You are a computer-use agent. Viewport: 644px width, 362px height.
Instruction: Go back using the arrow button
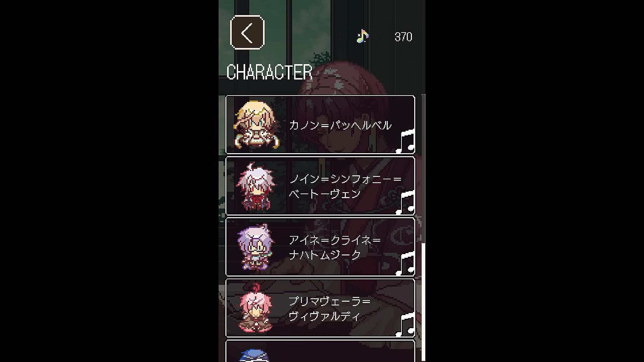click(247, 33)
